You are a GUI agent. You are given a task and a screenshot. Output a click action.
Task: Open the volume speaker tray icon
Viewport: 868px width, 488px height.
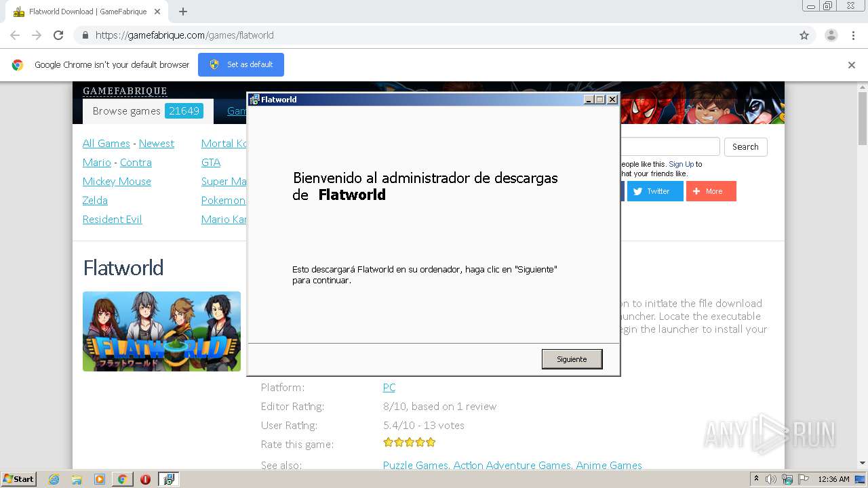(x=771, y=479)
